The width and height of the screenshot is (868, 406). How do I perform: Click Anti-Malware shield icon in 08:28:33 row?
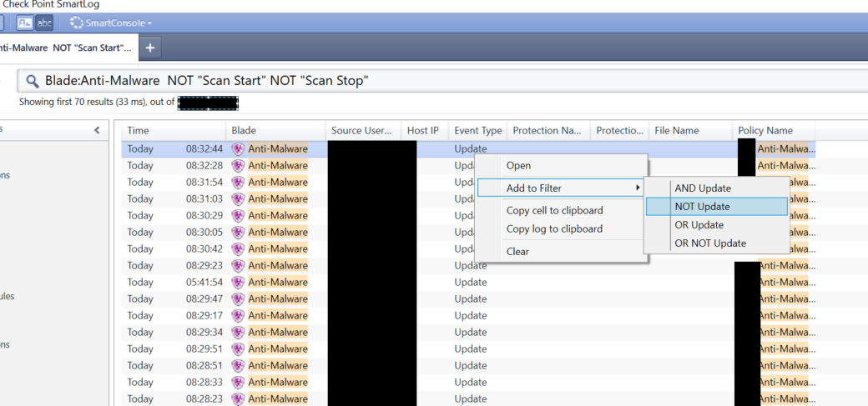[x=238, y=382]
